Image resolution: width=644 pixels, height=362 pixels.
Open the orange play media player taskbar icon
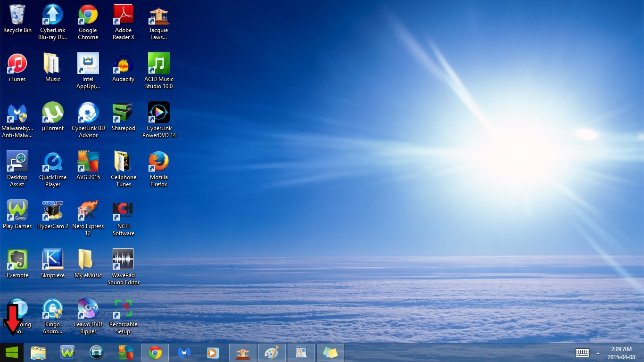coord(214,353)
